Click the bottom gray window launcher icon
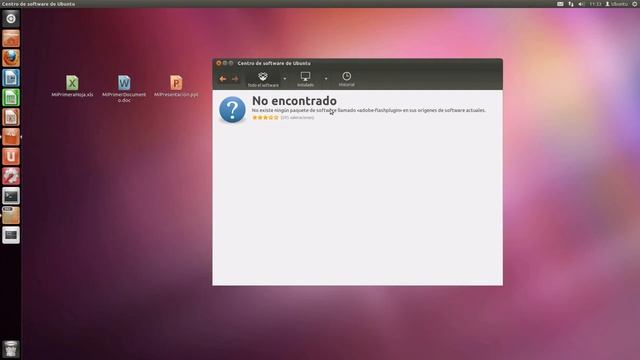 point(11,235)
